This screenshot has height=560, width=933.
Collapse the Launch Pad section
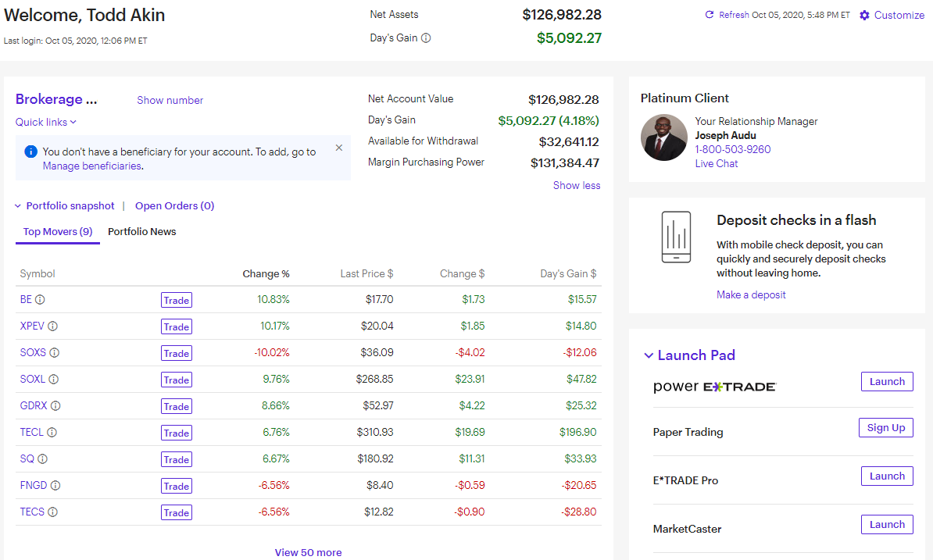[649, 355]
